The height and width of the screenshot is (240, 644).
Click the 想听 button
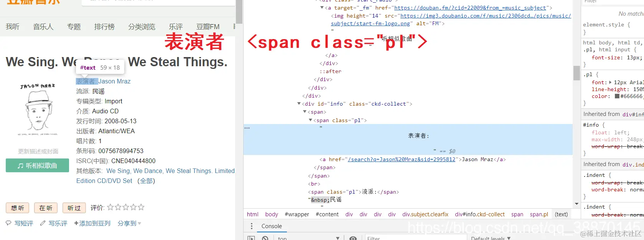[18, 208]
